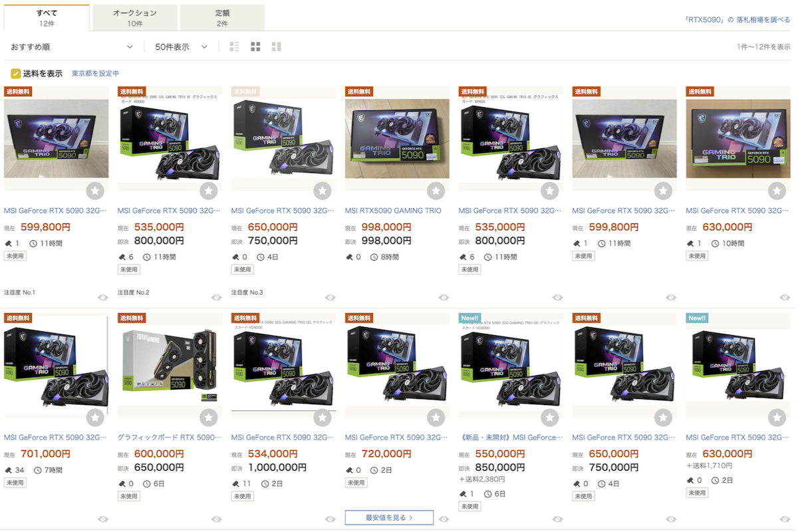Click the 1件〜12件を表示 count text

pyautogui.click(x=763, y=47)
